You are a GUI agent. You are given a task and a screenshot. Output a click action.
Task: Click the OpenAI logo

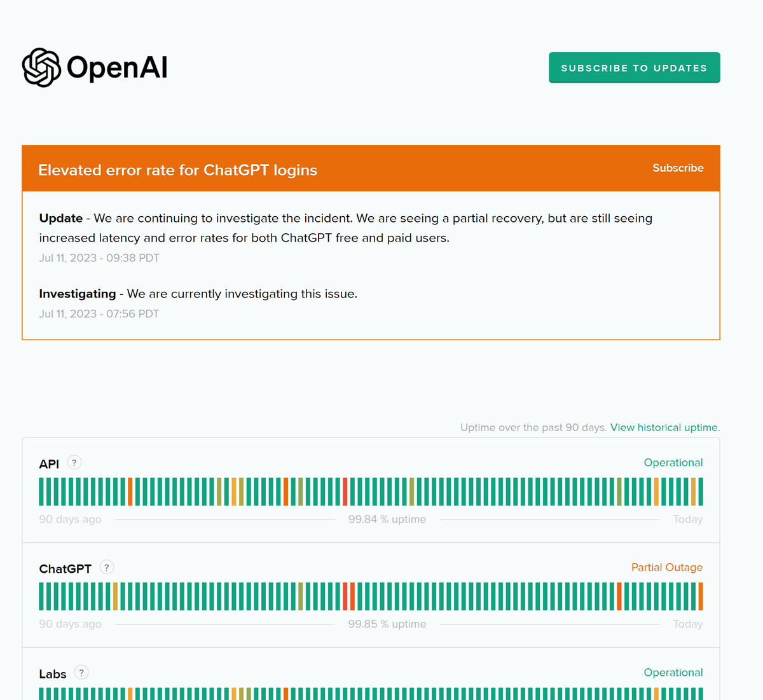pyautogui.click(x=95, y=67)
